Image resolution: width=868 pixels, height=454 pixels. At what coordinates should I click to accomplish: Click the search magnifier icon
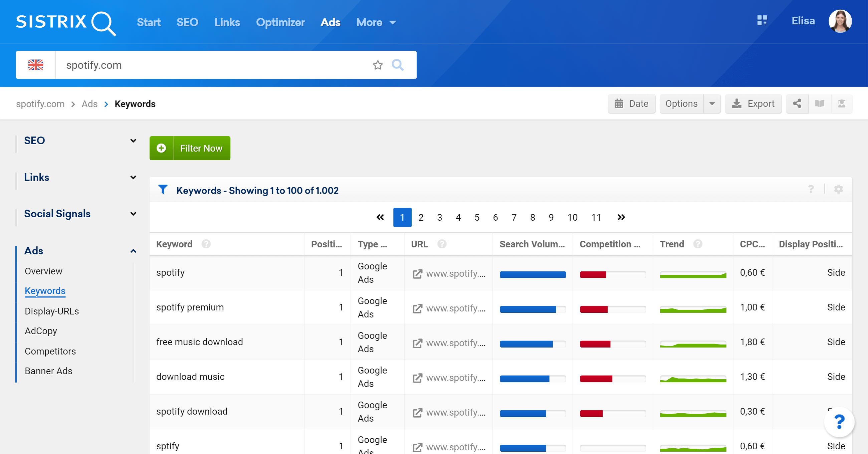pyautogui.click(x=398, y=65)
